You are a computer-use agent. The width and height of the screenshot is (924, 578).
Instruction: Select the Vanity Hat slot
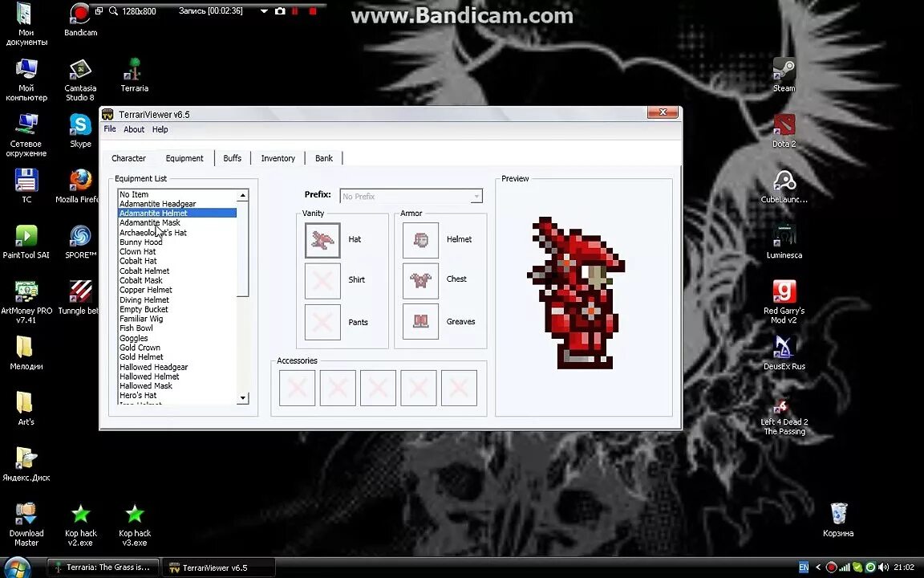[322, 240]
